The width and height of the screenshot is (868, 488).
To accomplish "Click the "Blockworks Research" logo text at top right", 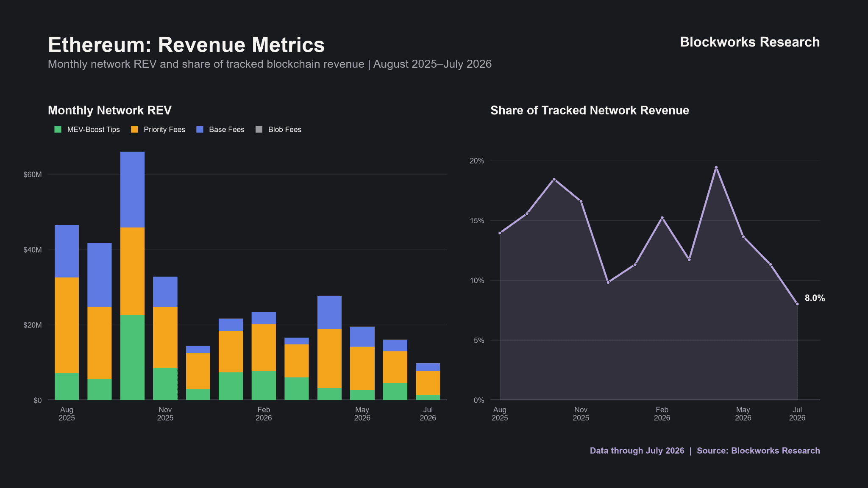I will pyautogui.click(x=750, y=42).
